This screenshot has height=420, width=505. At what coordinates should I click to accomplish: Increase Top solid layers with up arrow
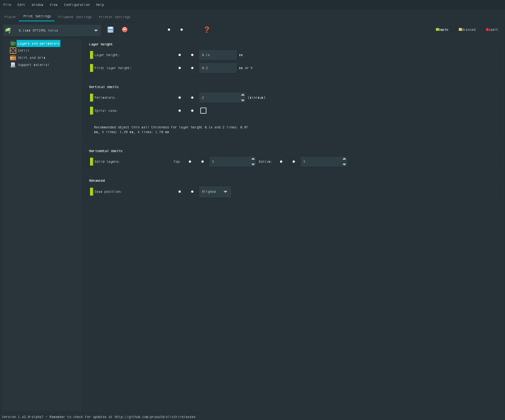[x=253, y=159]
